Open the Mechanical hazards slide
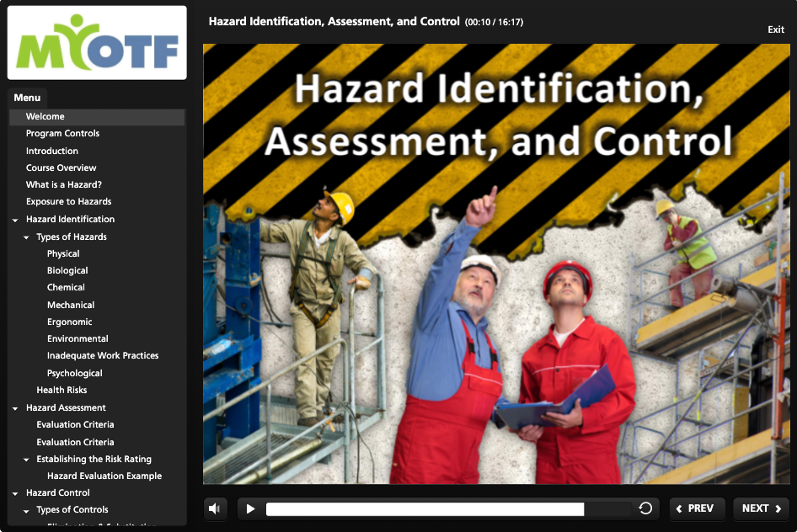 tap(71, 305)
